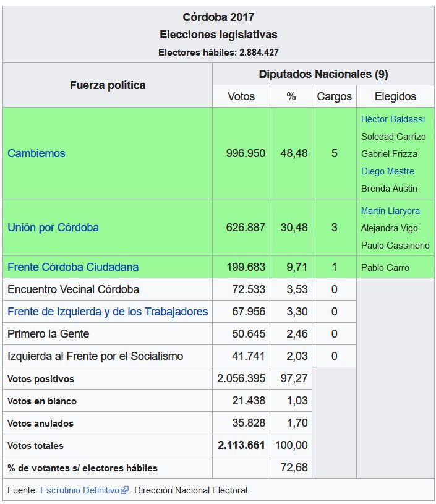Go to the Frente Córdoba Ciudadana page
The height and width of the screenshot is (504, 436).
click(73, 267)
